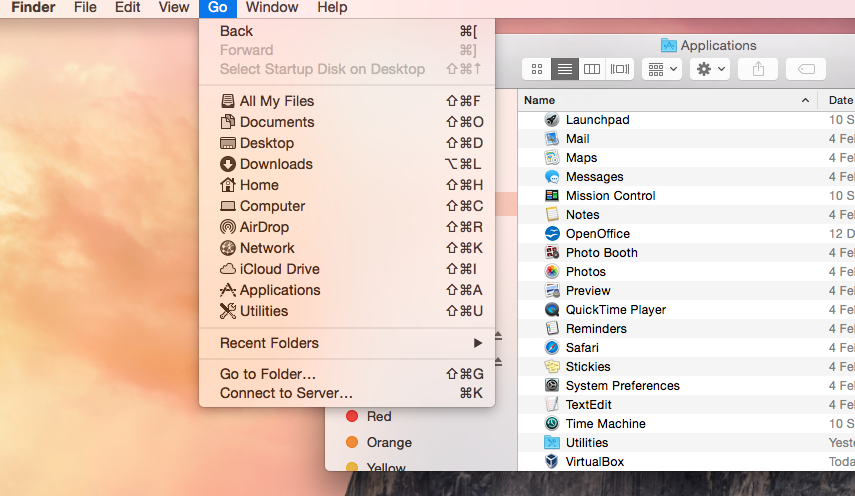
Task: Click the Share toolbar button
Action: click(758, 69)
